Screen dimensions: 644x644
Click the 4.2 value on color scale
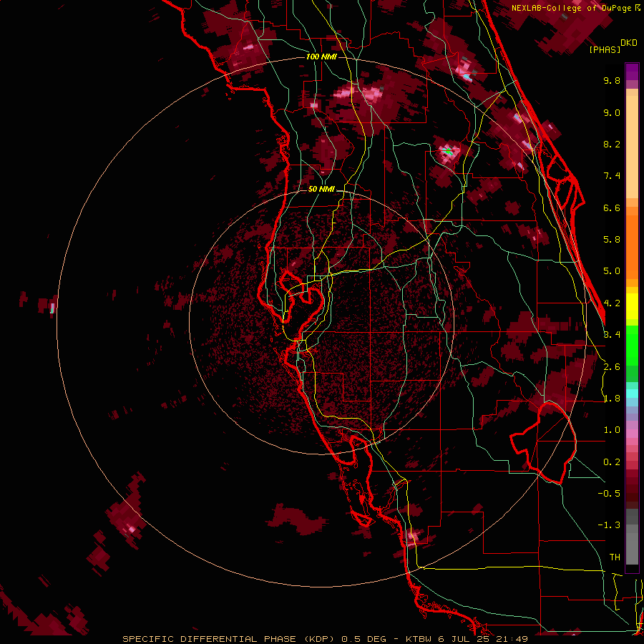pyautogui.click(x=612, y=303)
